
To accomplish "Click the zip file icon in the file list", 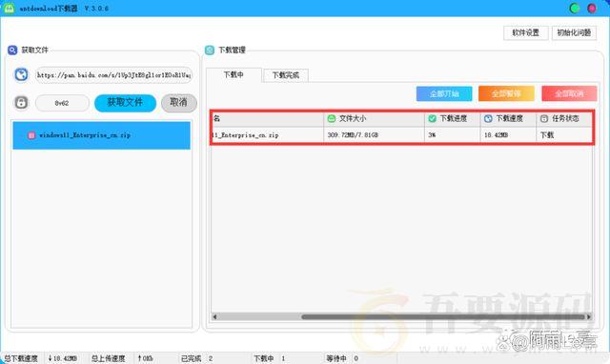I will [x=31, y=135].
